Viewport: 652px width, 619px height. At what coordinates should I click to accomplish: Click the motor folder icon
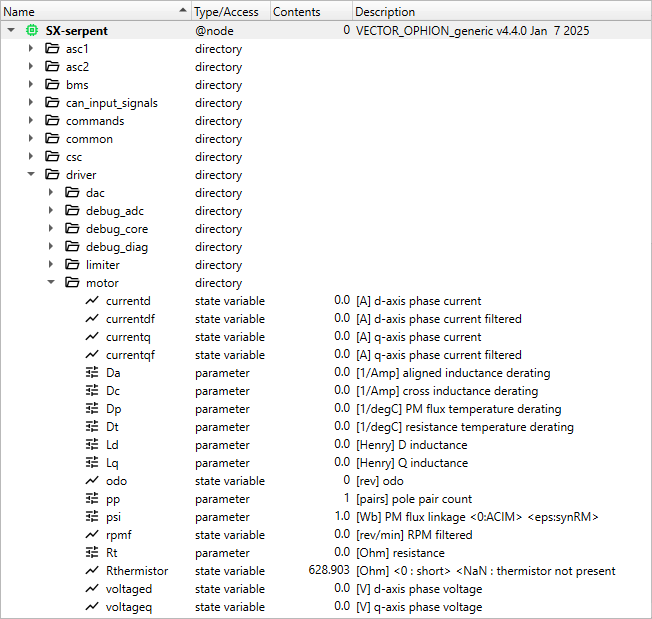(x=72, y=283)
